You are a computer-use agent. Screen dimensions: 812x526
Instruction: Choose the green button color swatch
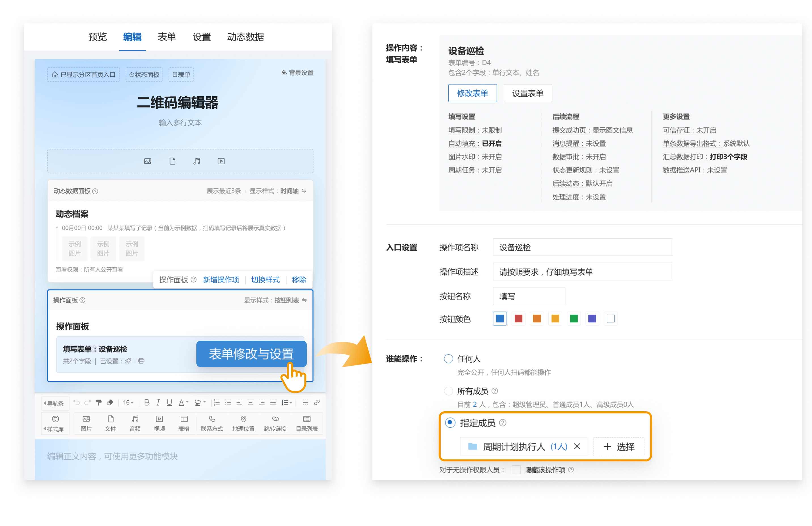[574, 318]
